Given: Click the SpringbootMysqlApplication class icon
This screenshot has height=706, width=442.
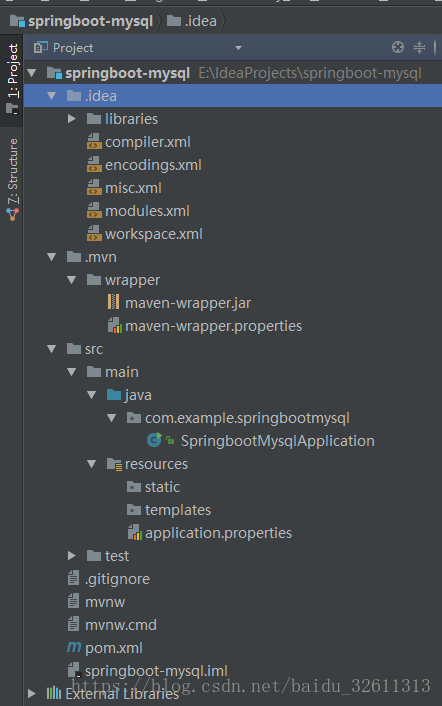Looking at the screenshot, I should pyautogui.click(x=154, y=440).
